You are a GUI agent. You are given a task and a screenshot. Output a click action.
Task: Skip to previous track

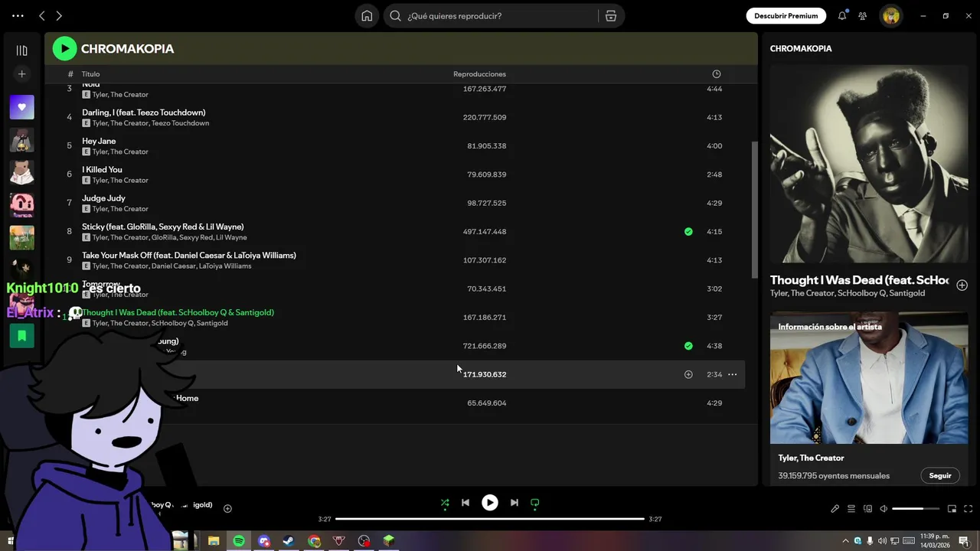click(465, 503)
